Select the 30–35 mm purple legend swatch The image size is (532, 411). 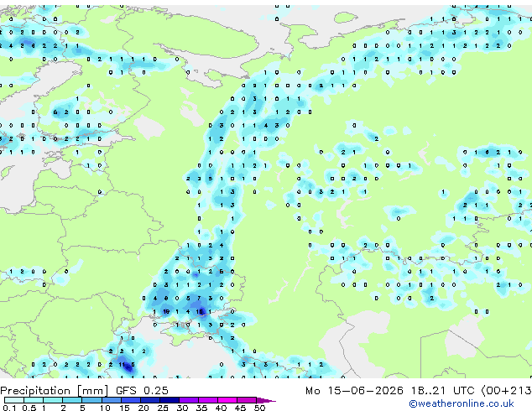pyautogui.click(x=189, y=400)
